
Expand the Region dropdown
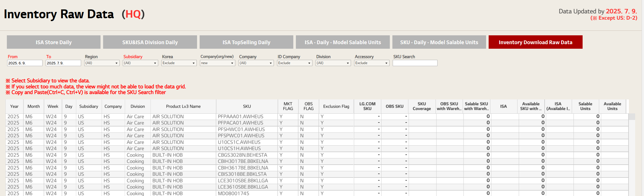102,63
